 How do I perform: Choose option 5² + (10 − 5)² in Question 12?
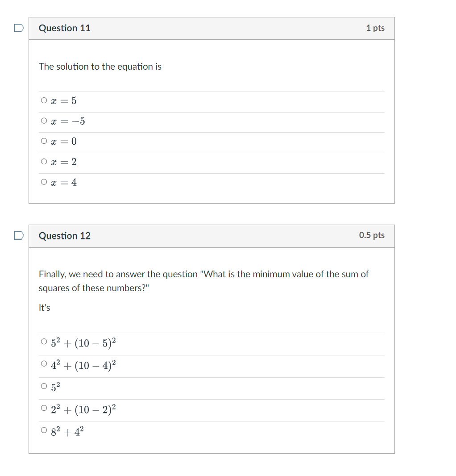click(43, 341)
